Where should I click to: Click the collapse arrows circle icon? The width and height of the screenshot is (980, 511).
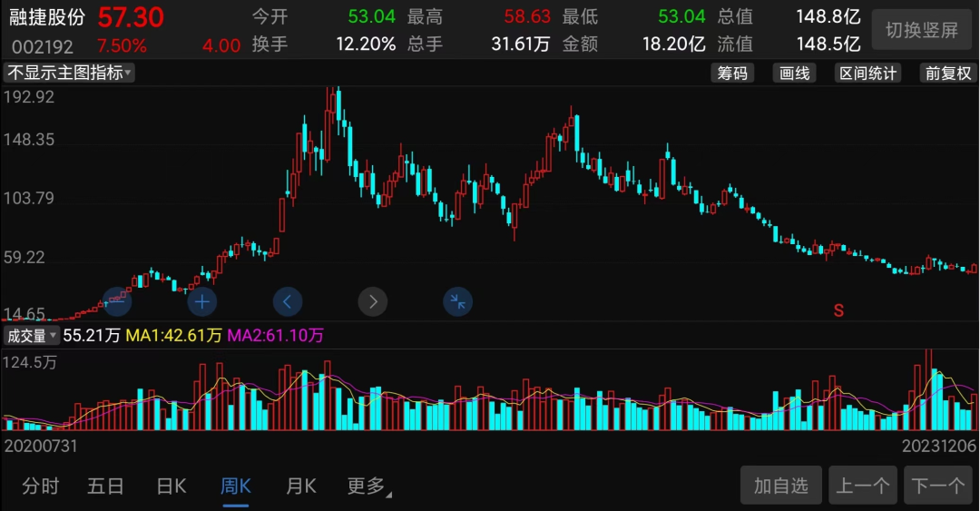click(x=457, y=302)
